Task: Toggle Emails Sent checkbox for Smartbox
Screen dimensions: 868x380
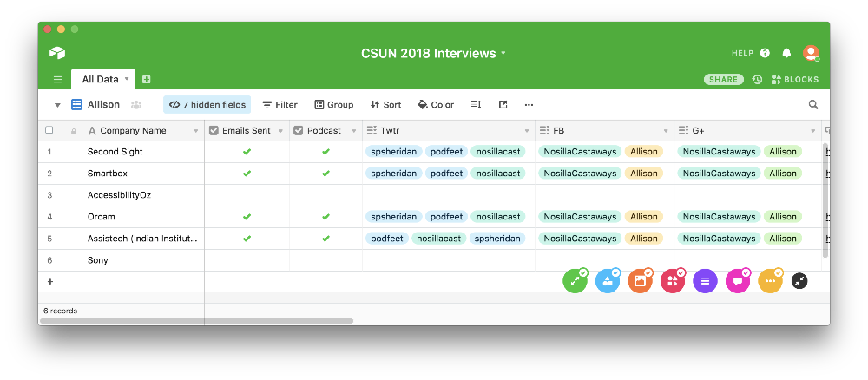Action: click(247, 174)
